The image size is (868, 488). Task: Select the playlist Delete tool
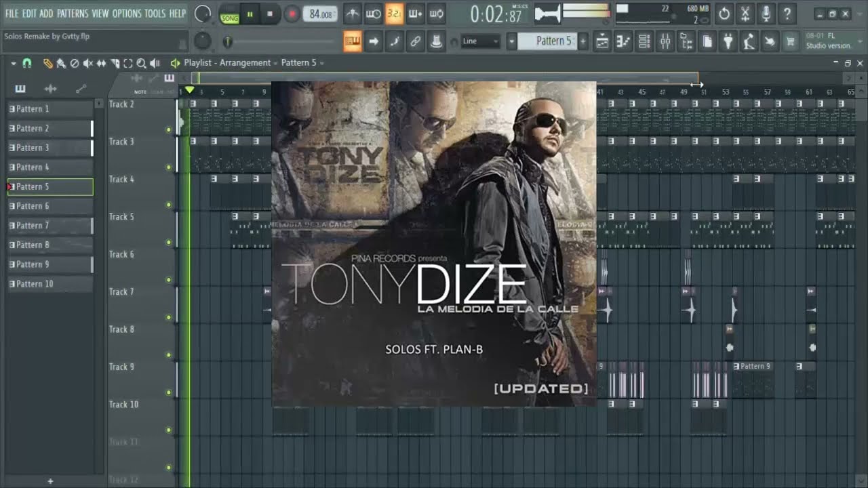(75, 63)
